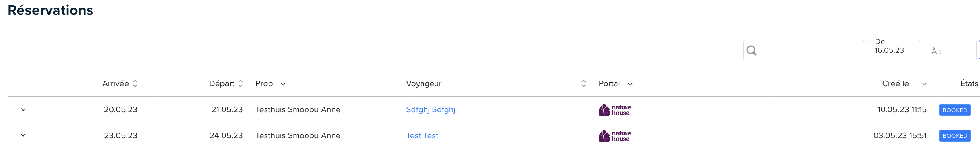Expand the 23.05.23 reservation row

click(23, 135)
